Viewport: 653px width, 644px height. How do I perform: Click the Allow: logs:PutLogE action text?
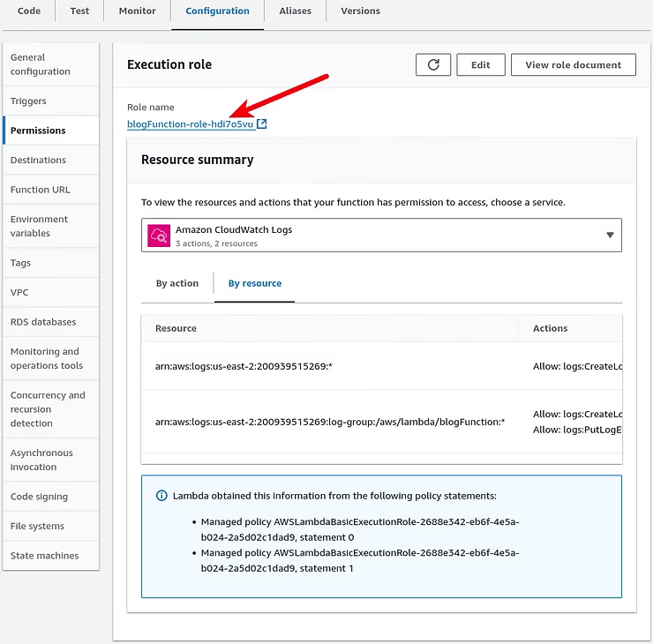[x=577, y=430]
